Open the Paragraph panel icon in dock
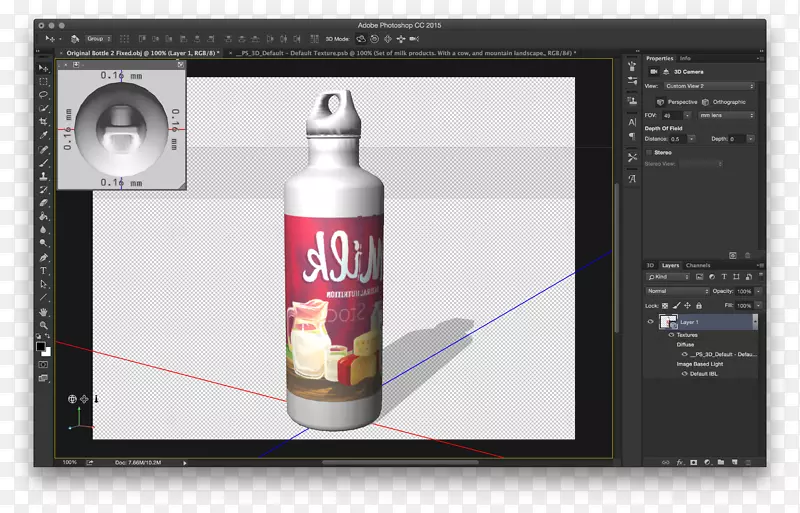Screen dimensions: 800x513 (x=632, y=136)
